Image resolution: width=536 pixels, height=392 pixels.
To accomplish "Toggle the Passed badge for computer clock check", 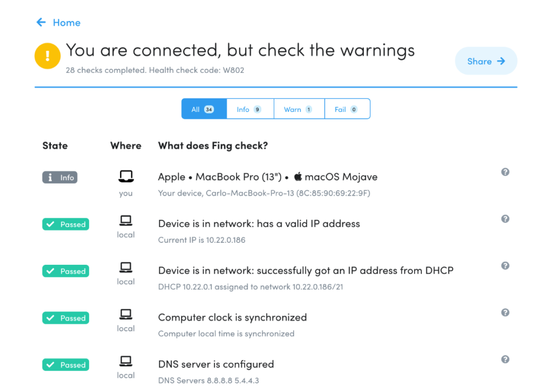I will [65, 318].
